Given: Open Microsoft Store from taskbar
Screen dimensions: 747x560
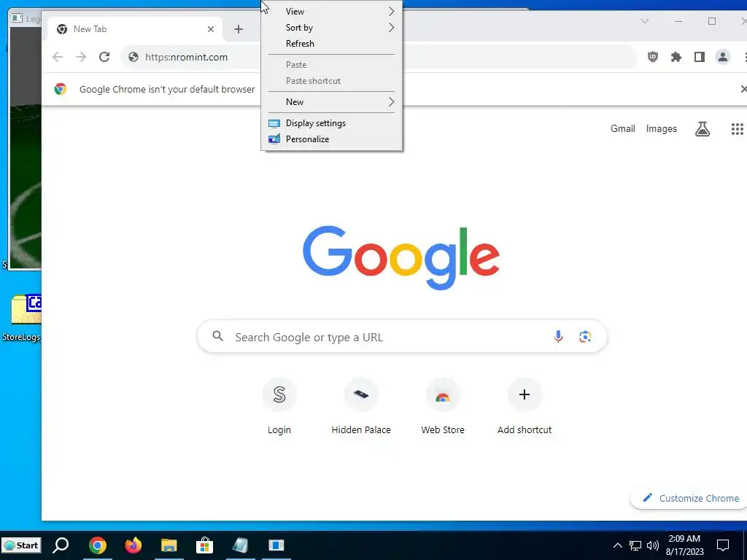Looking at the screenshot, I should 205,545.
